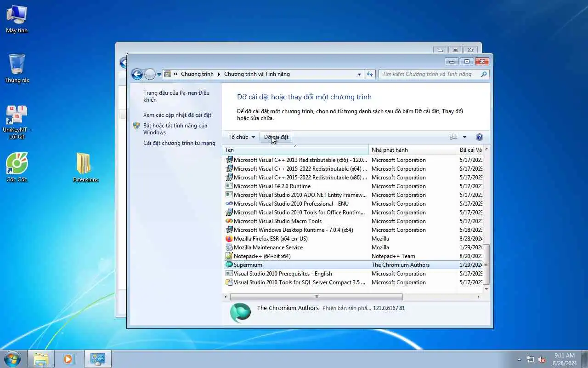The width and height of the screenshot is (588, 368).
Task: Click the Show desktop button
Action: (584, 359)
